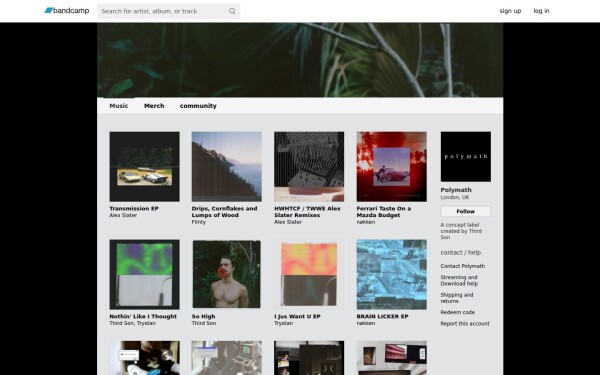The image size is (600, 375).
Task: Click 'Alex Slater' under Transmission EP
Action: click(123, 215)
